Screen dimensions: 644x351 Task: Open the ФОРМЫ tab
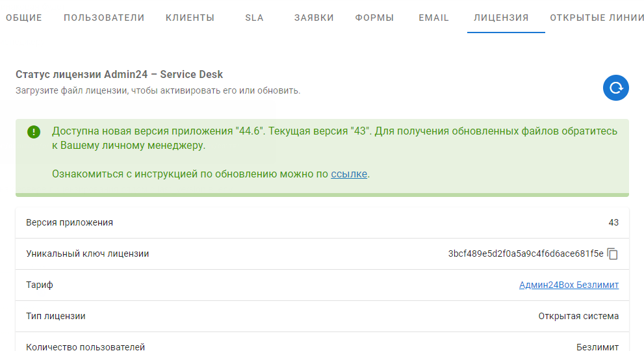(374, 18)
